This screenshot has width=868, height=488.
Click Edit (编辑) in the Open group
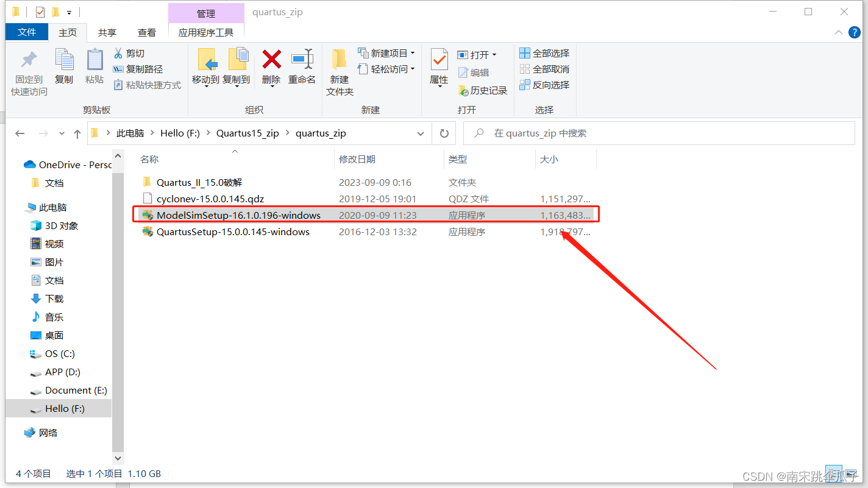(473, 72)
